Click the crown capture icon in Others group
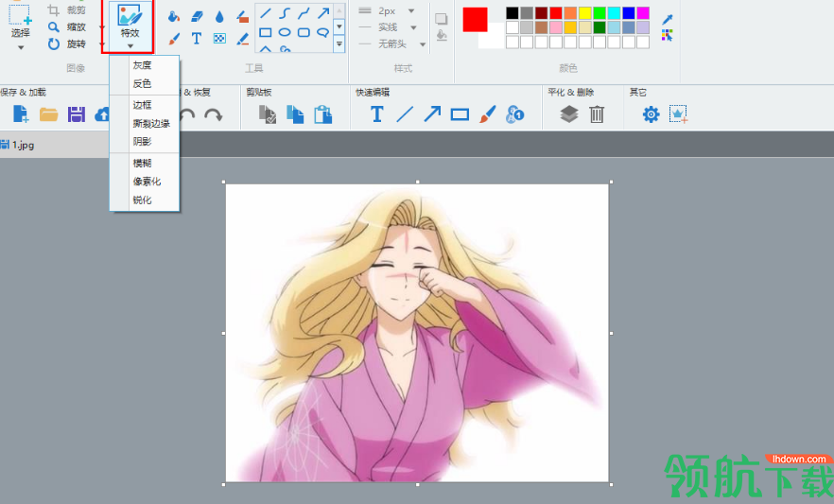 click(678, 113)
